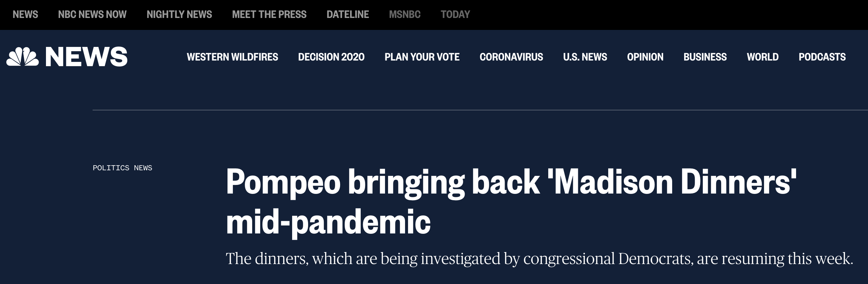Open the TODAY link
This screenshot has height=284, width=868.
point(455,15)
